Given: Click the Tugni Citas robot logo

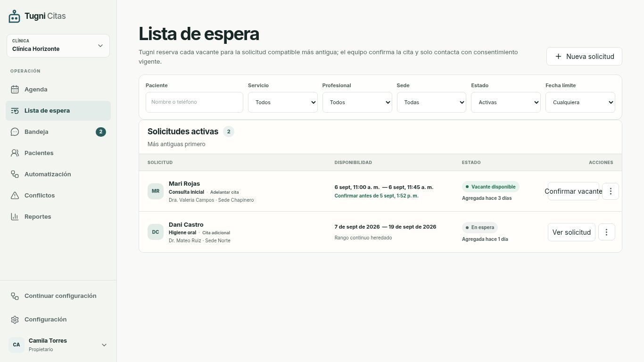Looking at the screenshot, I should 15,16.
